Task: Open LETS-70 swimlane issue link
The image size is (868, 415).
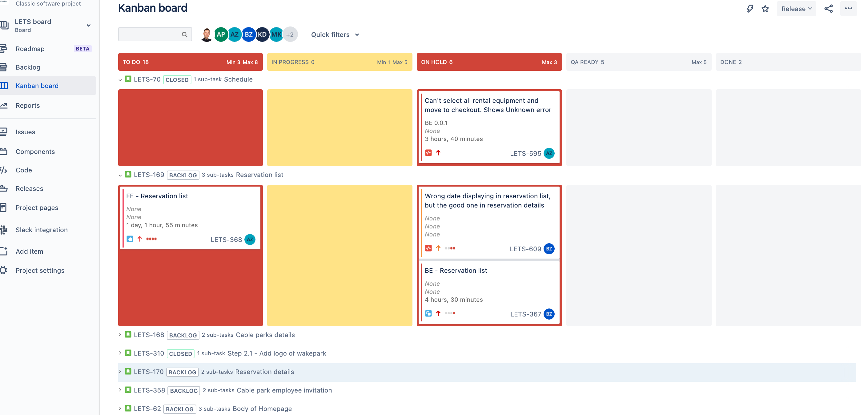Action: pos(147,79)
